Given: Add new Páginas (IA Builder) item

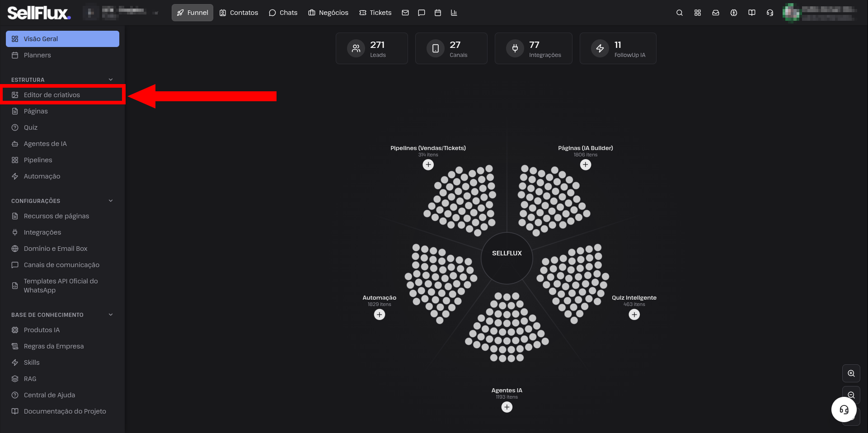Looking at the screenshot, I should tap(586, 165).
